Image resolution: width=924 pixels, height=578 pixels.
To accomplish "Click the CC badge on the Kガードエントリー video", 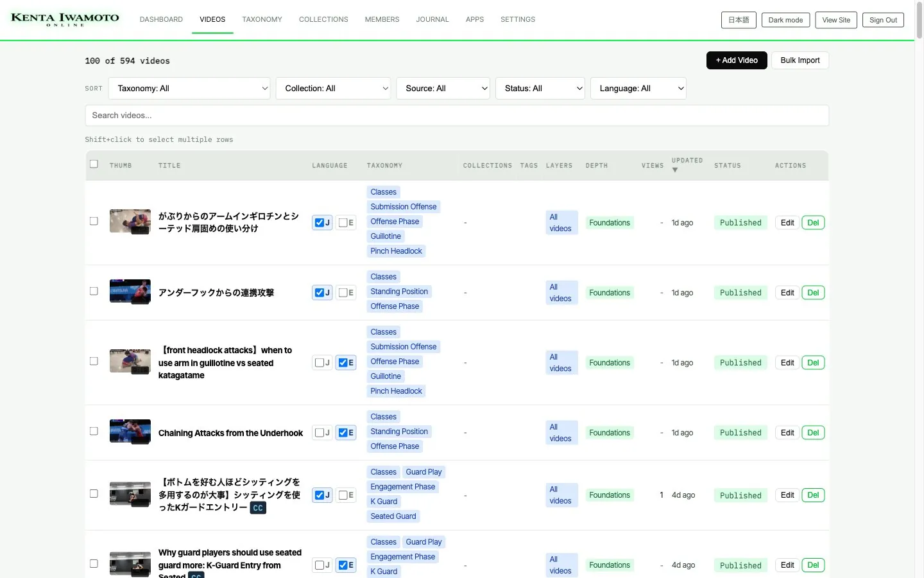I will pos(258,508).
